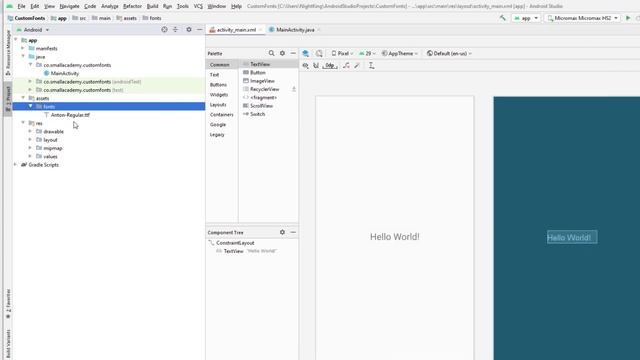Switch to activity_main.xml tab
Image resolution: width=640 pixels, height=360 pixels.
(x=236, y=30)
